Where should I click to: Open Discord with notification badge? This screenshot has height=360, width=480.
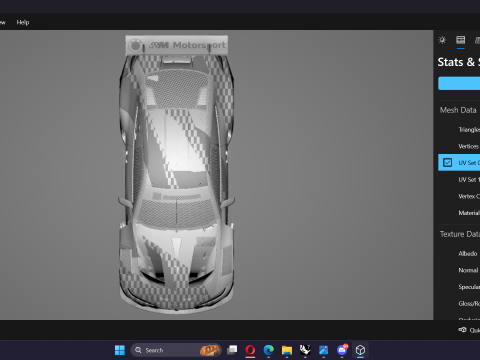[x=342, y=349]
